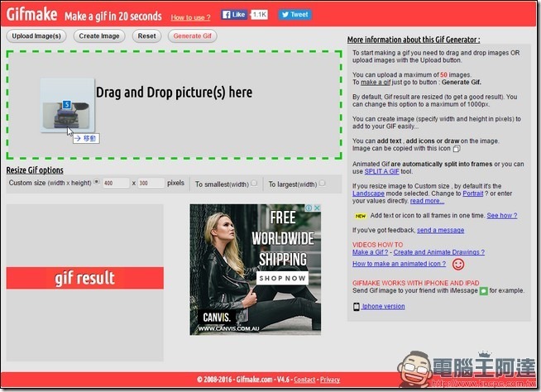
Task: Click the Gifmake logo
Action: (28, 14)
